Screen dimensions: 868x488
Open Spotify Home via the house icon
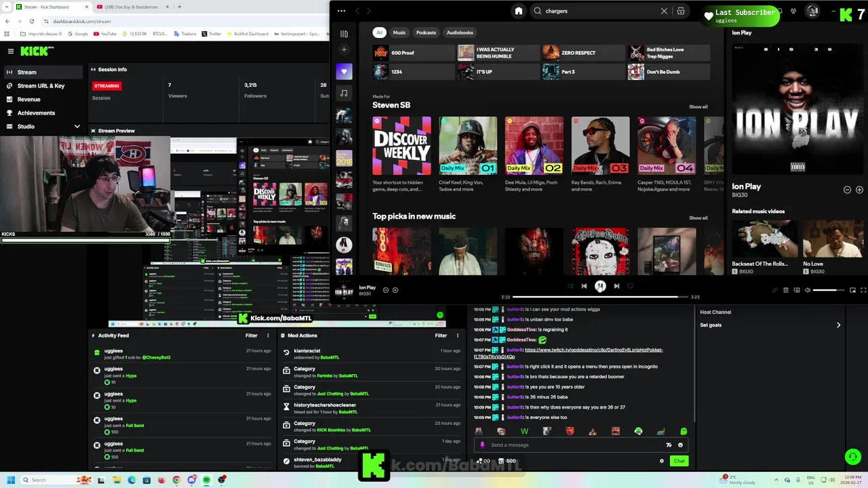[519, 11]
